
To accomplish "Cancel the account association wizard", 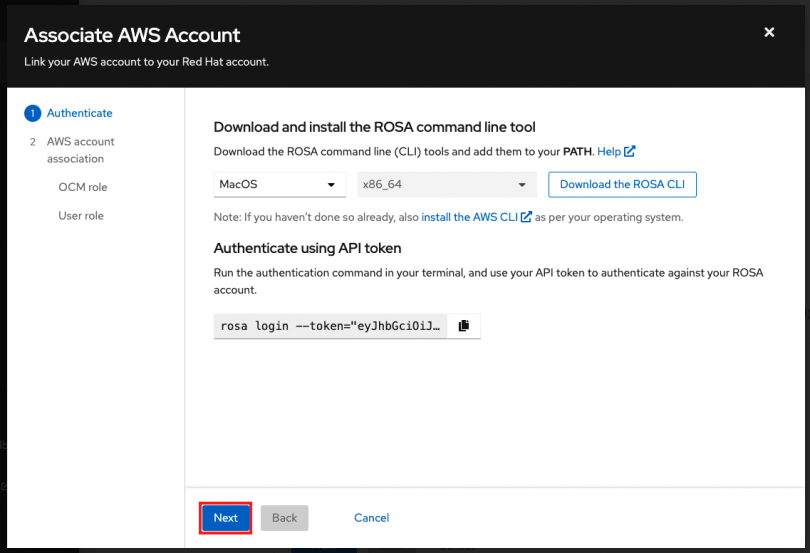I will [371, 518].
